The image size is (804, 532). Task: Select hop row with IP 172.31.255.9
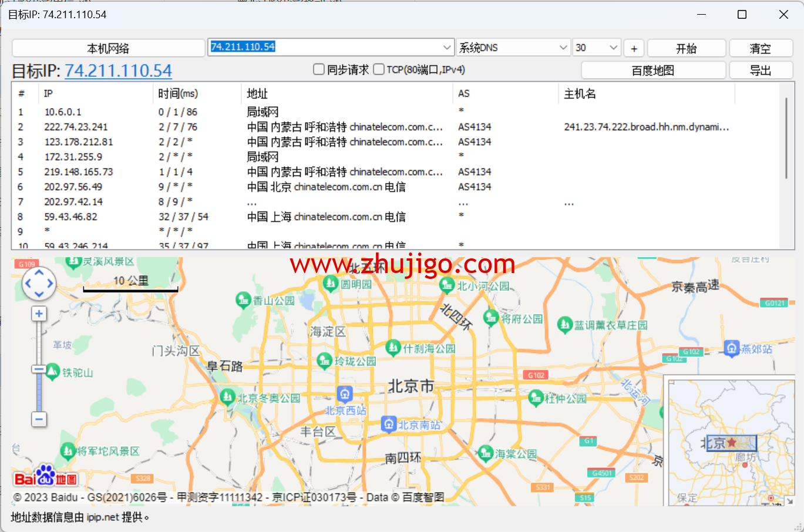(395, 157)
